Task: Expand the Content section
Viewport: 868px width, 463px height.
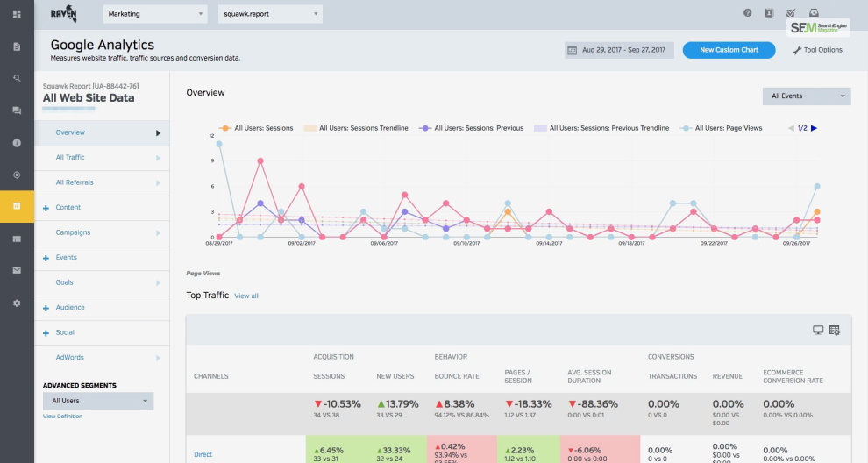Action: [46, 208]
